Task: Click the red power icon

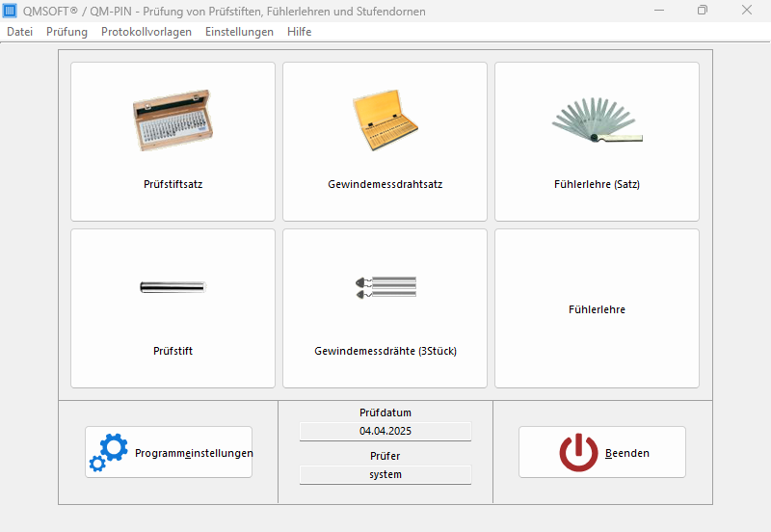Action: tap(579, 452)
